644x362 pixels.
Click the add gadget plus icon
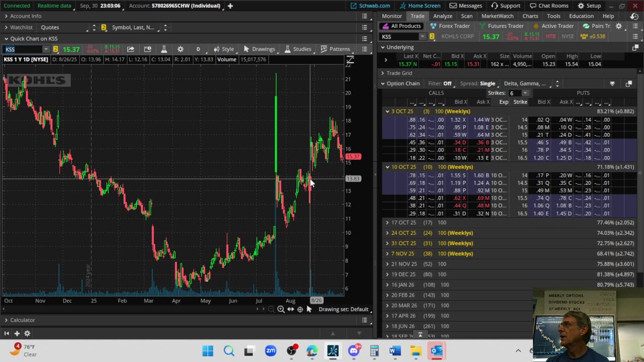pyautogui.click(x=17, y=333)
